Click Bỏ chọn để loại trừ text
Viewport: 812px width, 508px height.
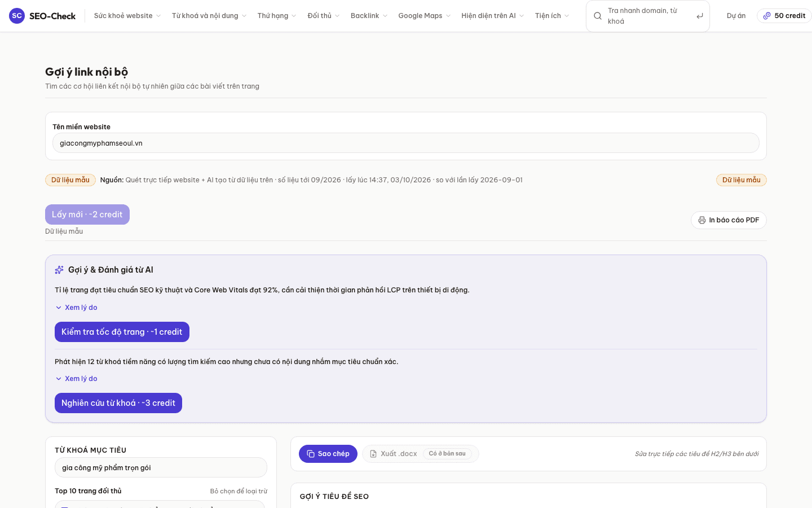239,491
